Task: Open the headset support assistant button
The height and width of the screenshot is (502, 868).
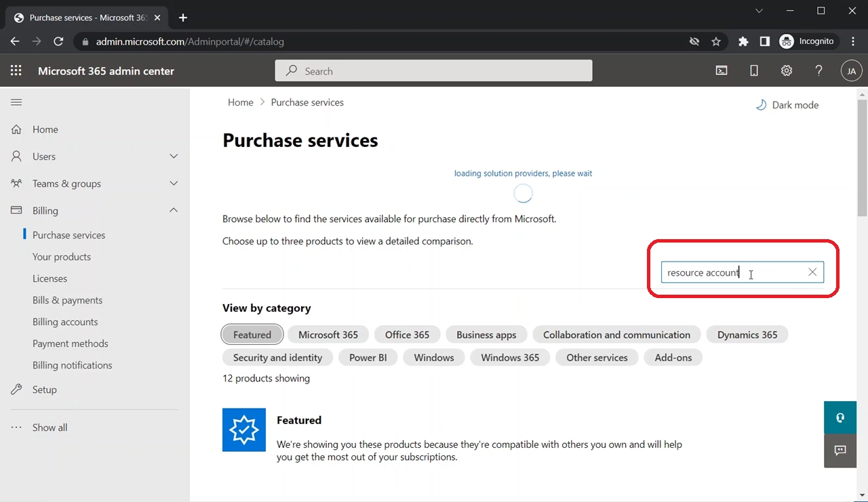Action: (840, 417)
